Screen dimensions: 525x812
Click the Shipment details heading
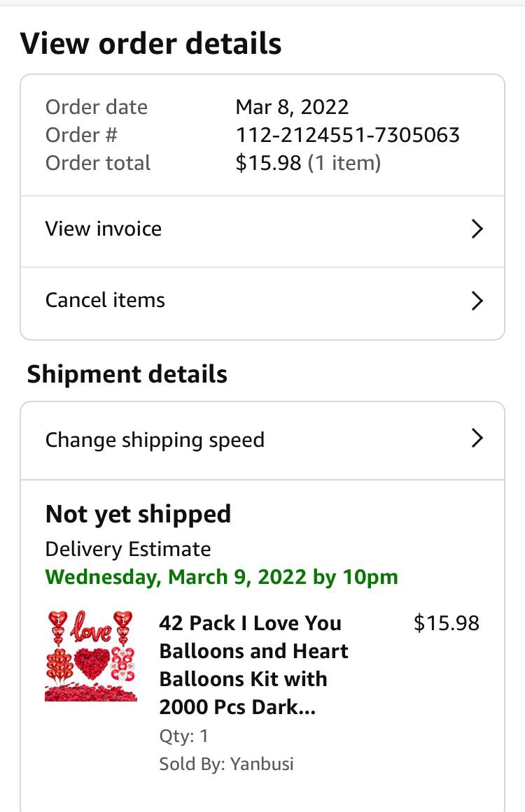click(127, 374)
